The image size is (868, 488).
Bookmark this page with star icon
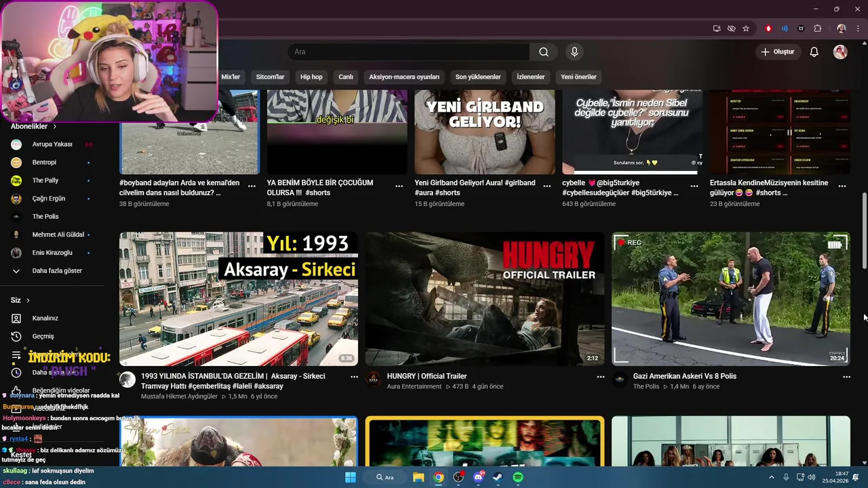746,28
